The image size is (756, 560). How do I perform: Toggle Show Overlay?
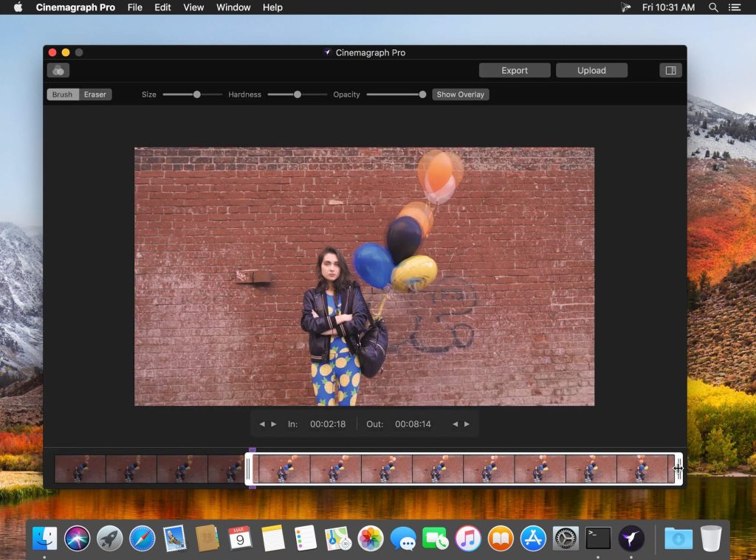460,94
